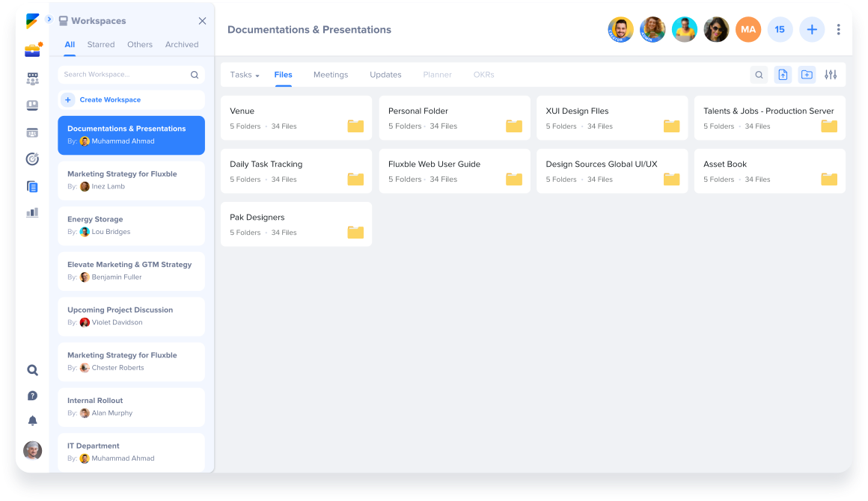Show the 15 more members badge
Image resolution: width=868 pixels, height=501 pixels.
(x=780, y=29)
